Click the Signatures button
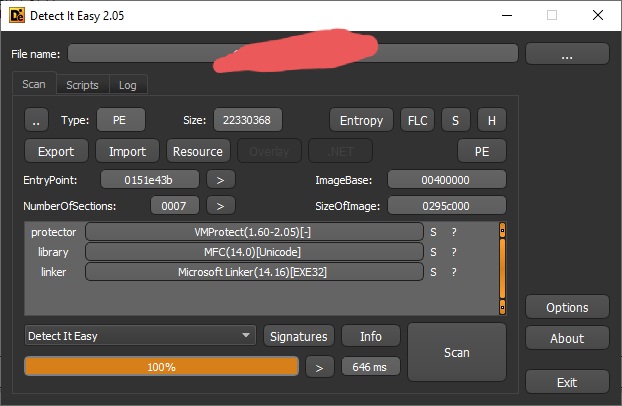The height and width of the screenshot is (406, 622). coord(299,336)
